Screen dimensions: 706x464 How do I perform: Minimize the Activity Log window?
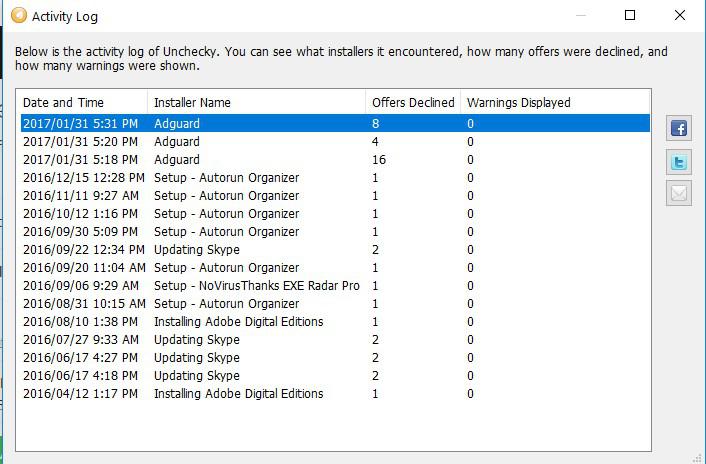[x=581, y=15]
